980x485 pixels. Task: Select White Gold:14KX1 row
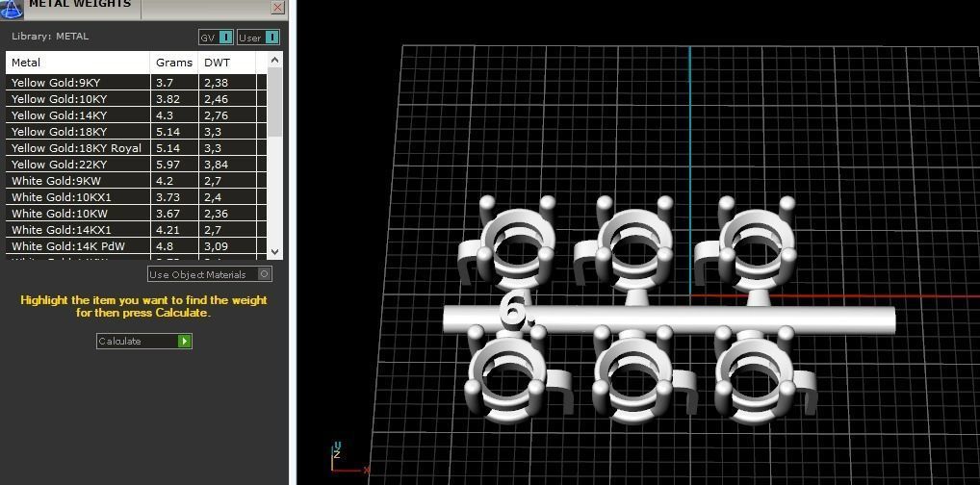136,230
